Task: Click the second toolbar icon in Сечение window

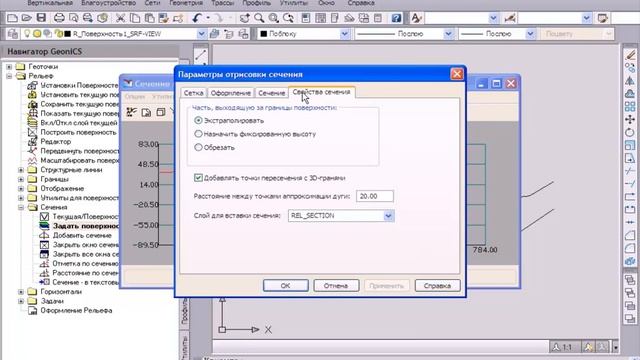Action: (146, 112)
